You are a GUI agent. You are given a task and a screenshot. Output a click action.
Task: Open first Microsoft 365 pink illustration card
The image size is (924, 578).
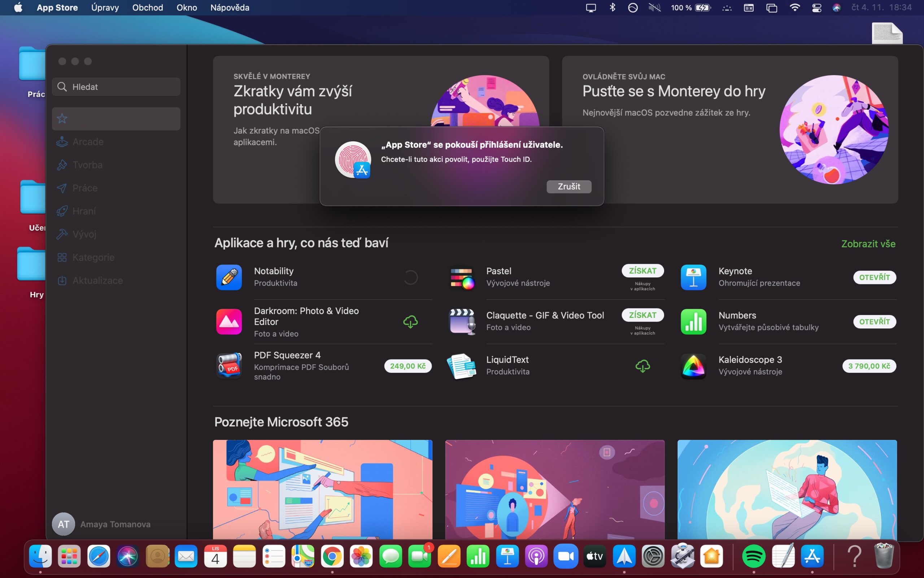(x=323, y=489)
